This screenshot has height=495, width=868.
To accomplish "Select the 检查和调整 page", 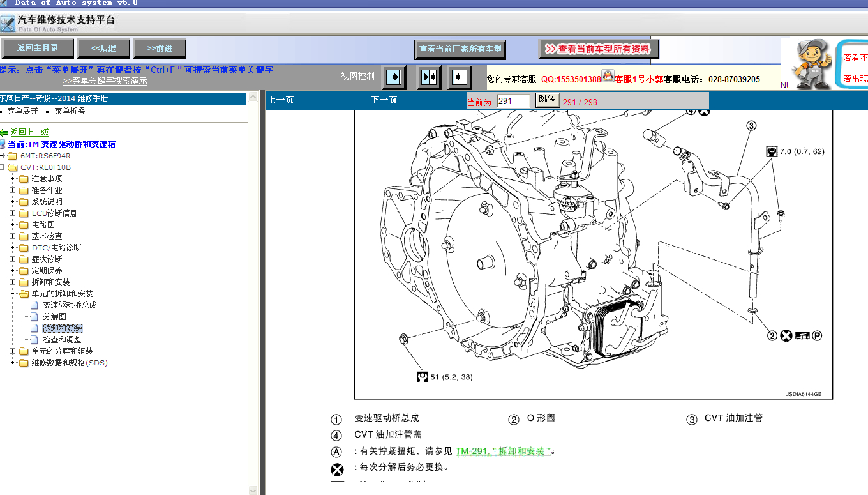I will (62, 340).
